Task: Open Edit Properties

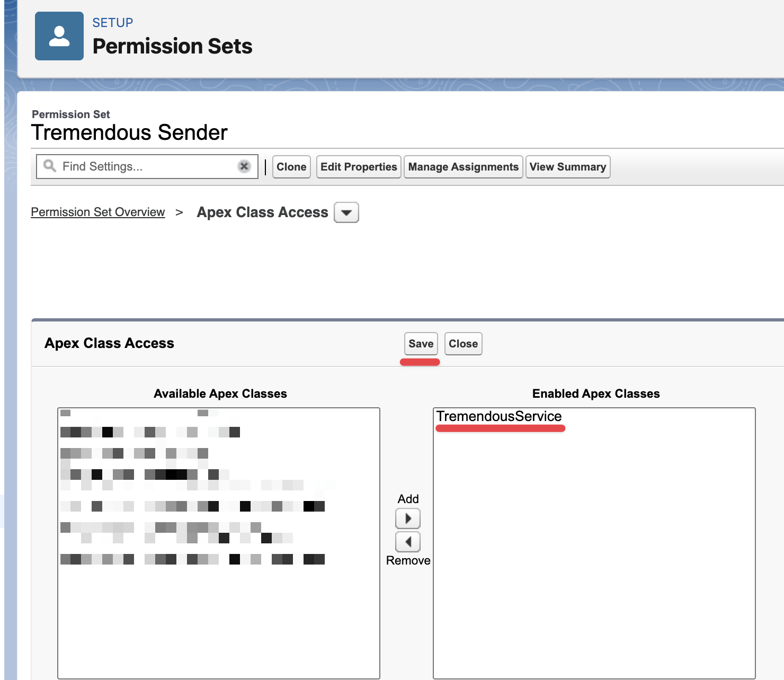Action: click(359, 167)
